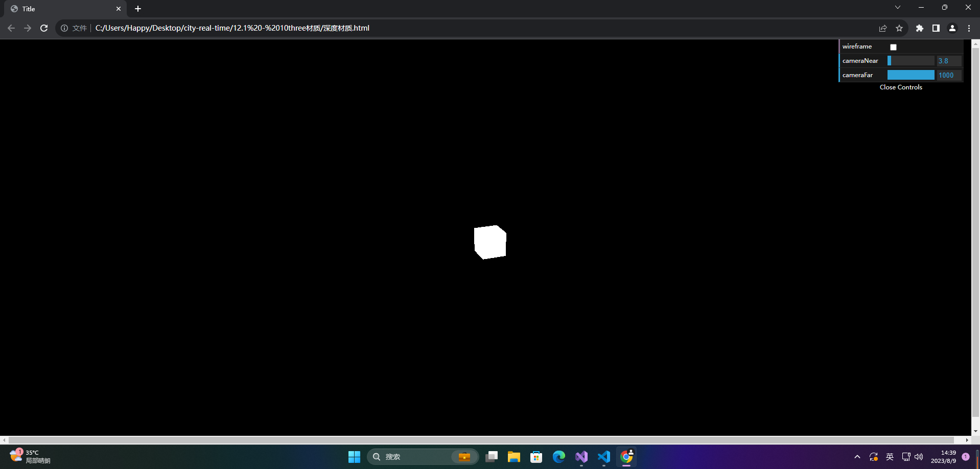Show hidden system tray icons
Image resolution: width=980 pixels, height=469 pixels.
pyautogui.click(x=857, y=457)
